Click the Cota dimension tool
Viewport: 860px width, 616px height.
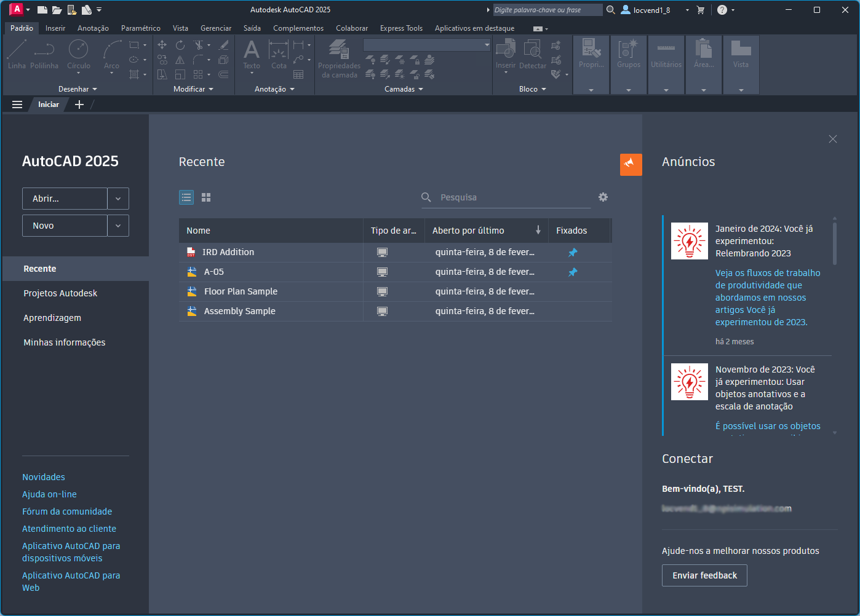(x=279, y=54)
